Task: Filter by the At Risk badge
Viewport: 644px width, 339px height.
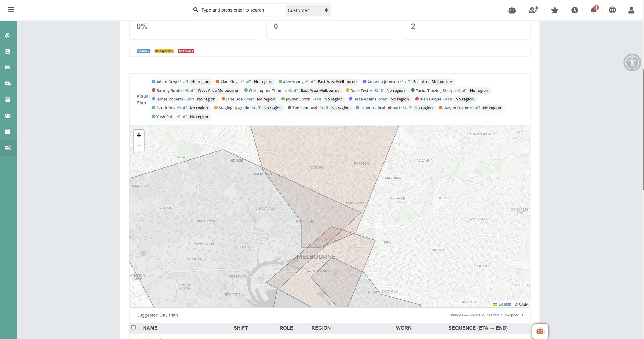Action: coord(143,51)
